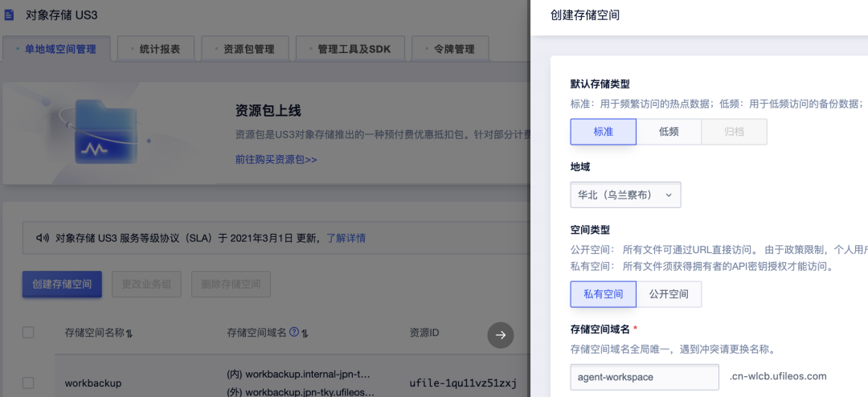
Task: Click the .cn-wlcb.ufileos.com suffix text
Action: coord(778,377)
